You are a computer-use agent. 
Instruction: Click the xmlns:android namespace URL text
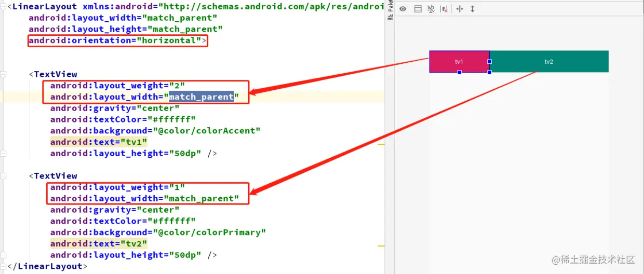pyautogui.click(x=273, y=7)
